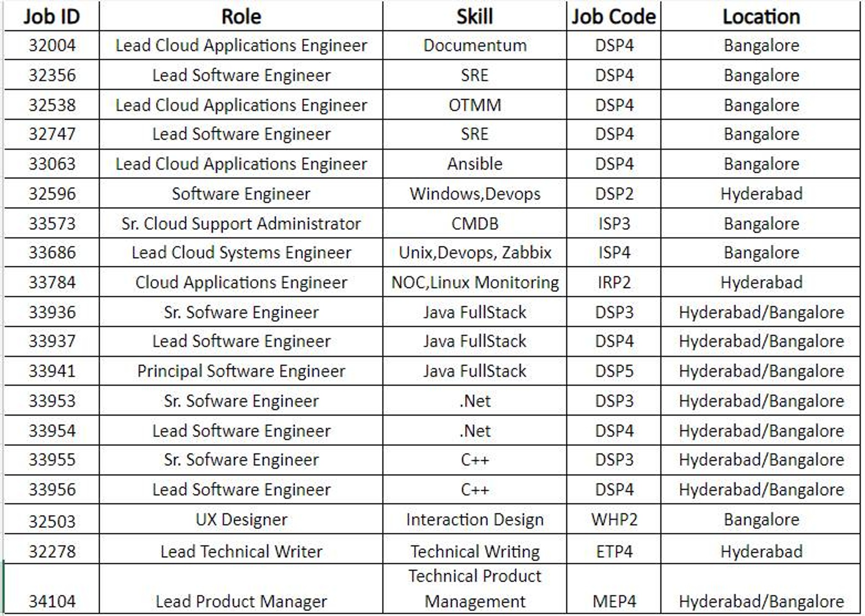Click the Principal Software Engineer cell
Image resolution: width=865 pixels, height=616 pixels.
(x=241, y=371)
